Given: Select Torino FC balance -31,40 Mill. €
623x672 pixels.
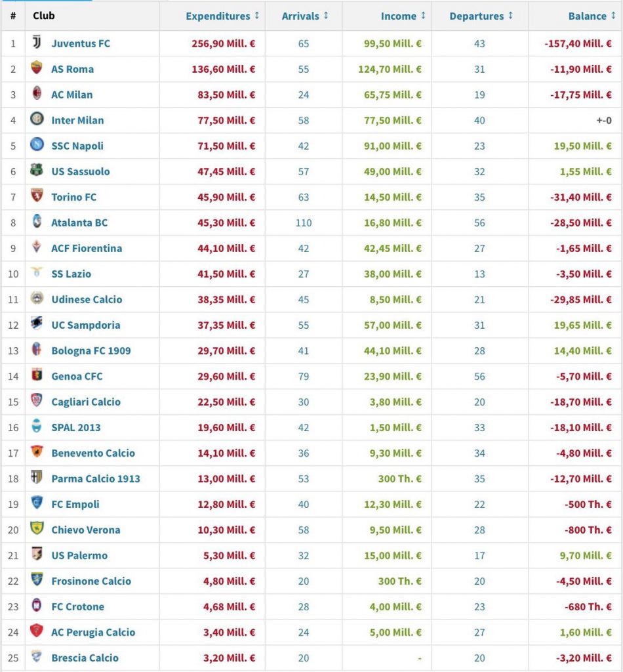Looking at the screenshot, I should pos(581,197).
